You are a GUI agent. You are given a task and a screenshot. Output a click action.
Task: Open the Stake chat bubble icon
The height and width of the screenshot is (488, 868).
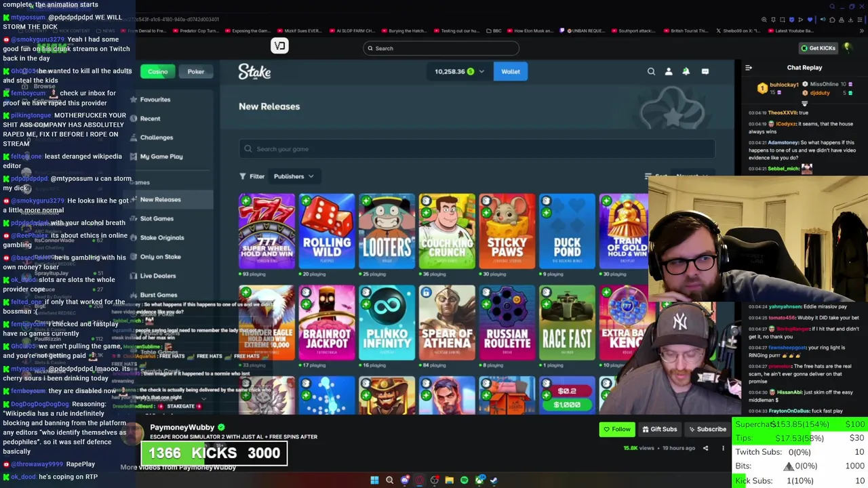click(x=705, y=71)
